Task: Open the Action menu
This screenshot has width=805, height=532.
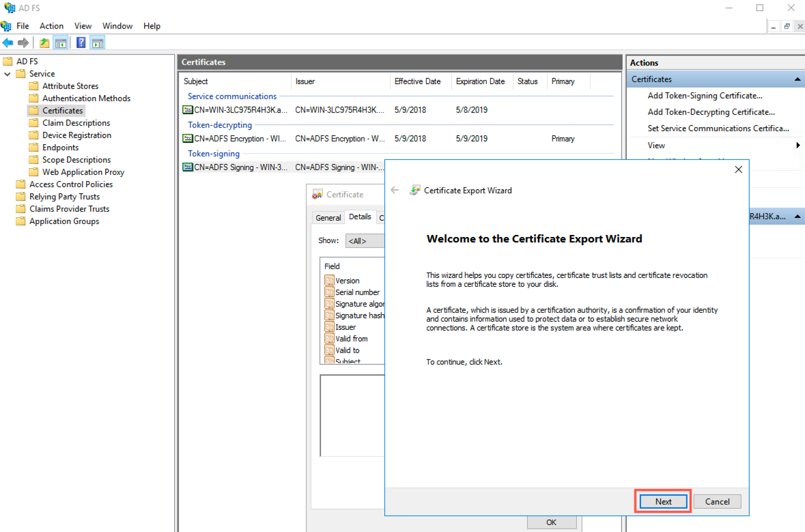Action: click(x=51, y=25)
